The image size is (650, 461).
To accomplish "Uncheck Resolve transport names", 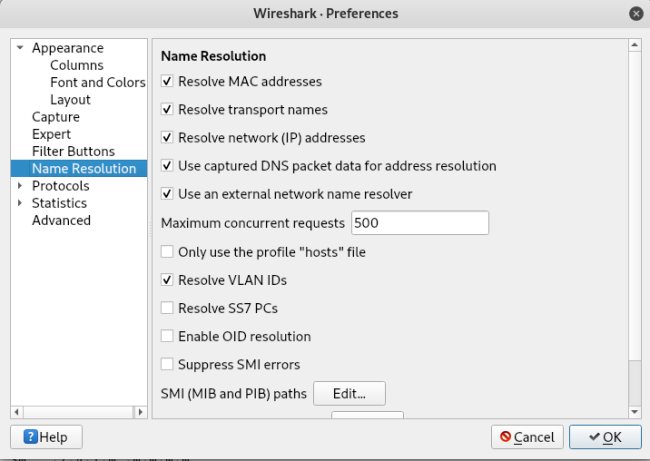I will pyautogui.click(x=168, y=109).
